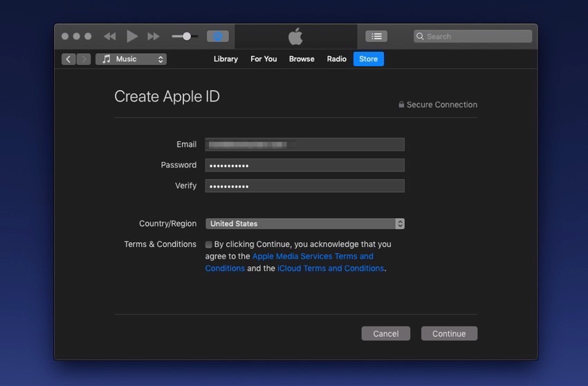The height and width of the screenshot is (386, 588).
Task: Click the Terms & Conditions label
Action: pyautogui.click(x=160, y=244)
